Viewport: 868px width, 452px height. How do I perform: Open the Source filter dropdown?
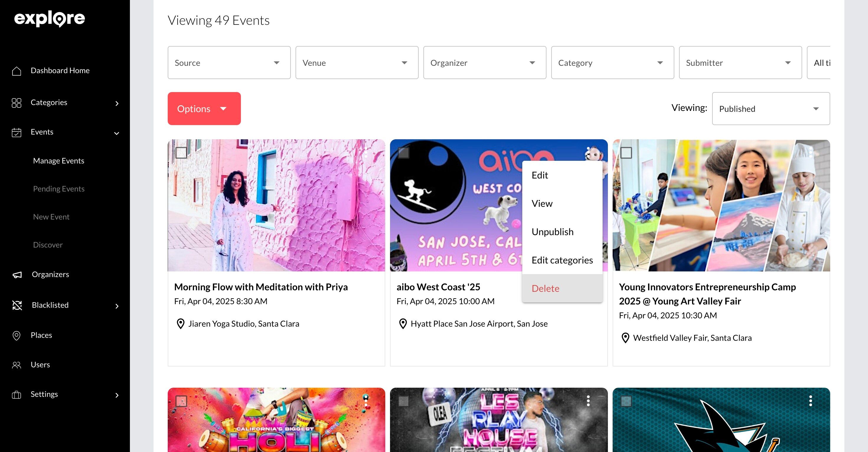click(229, 63)
